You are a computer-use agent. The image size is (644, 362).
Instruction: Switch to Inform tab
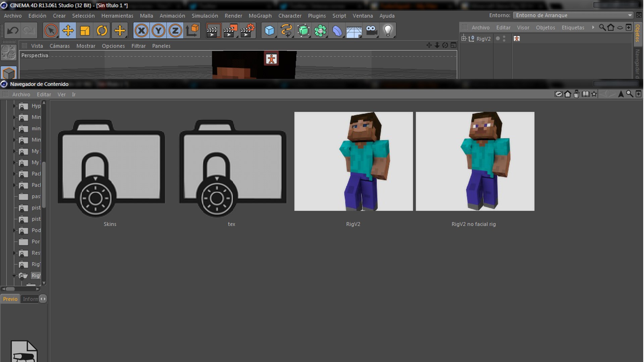[x=30, y=299]
